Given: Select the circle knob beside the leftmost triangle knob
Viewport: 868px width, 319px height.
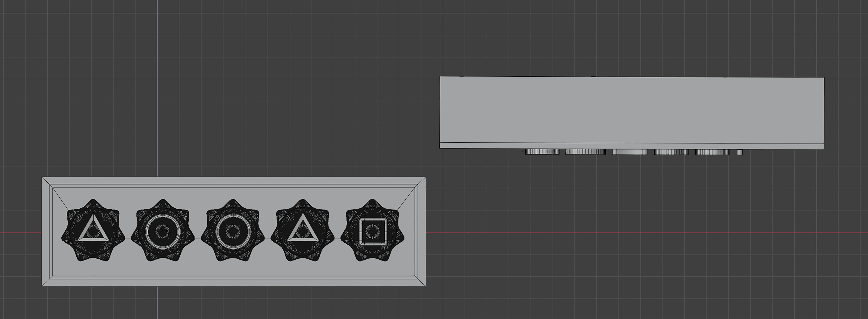Looking at the screenshot, I should (163, 230).
